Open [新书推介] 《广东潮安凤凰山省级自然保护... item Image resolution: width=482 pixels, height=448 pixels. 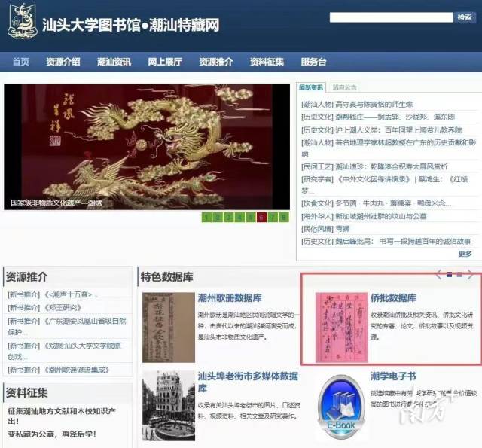67,326
